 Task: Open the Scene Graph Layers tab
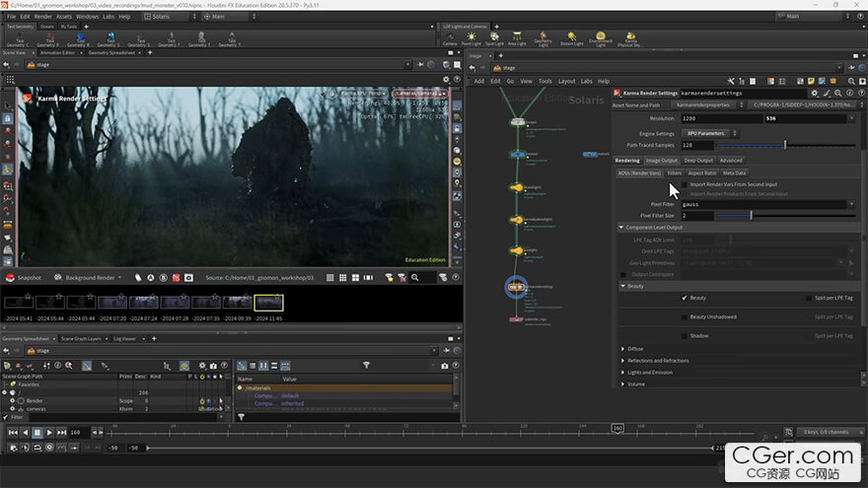coord(81,338)
